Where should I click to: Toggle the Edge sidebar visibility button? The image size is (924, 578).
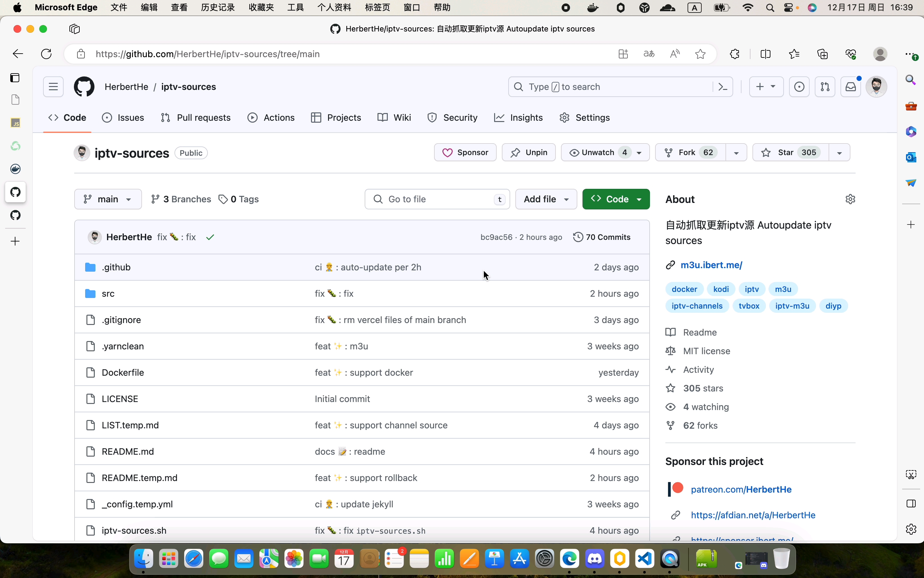point(911,504)
